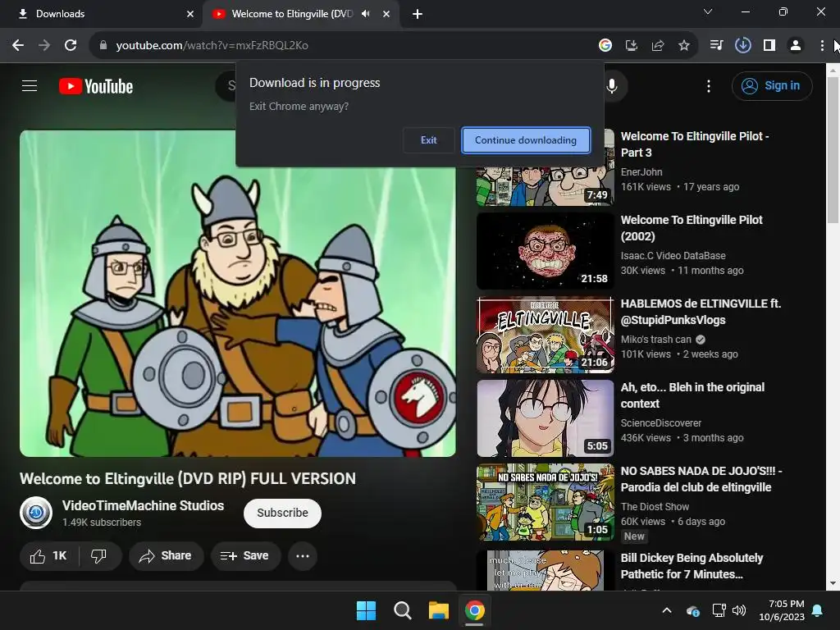The height and width of the screenshot is (630, 840).
Task: Click the Google icon in address bar
Action: [605, 46]
